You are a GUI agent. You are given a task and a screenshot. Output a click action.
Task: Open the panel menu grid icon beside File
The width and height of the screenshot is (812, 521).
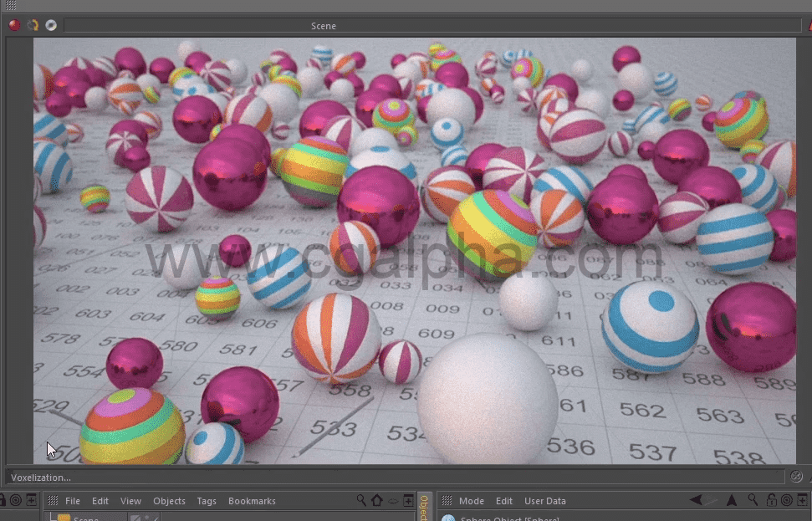tap(53, 500)
